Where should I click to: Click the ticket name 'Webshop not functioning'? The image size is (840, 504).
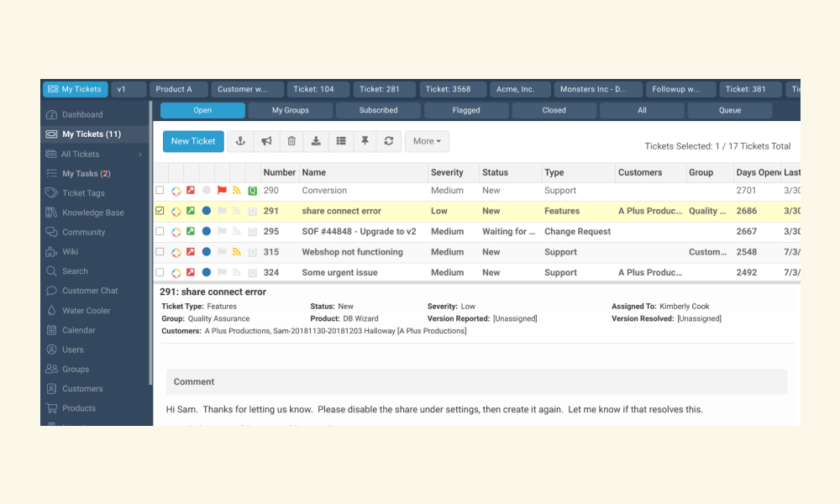[x=353, y=252]
